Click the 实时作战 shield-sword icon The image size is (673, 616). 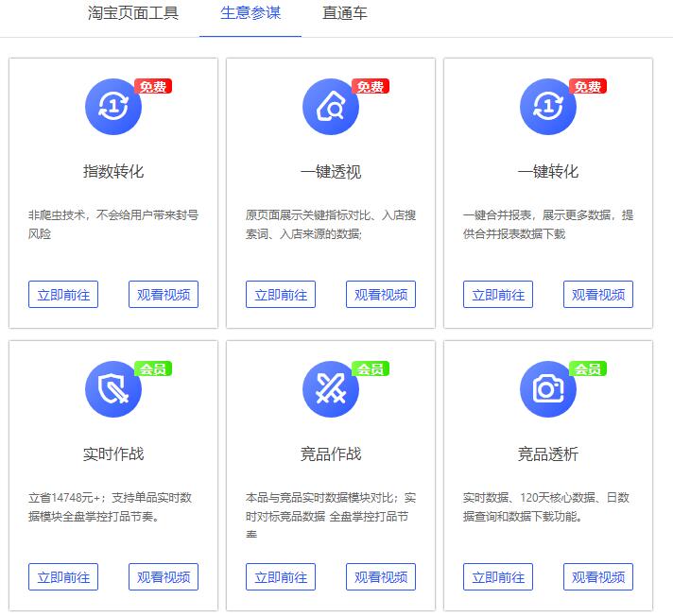click(x=113, y=388)
